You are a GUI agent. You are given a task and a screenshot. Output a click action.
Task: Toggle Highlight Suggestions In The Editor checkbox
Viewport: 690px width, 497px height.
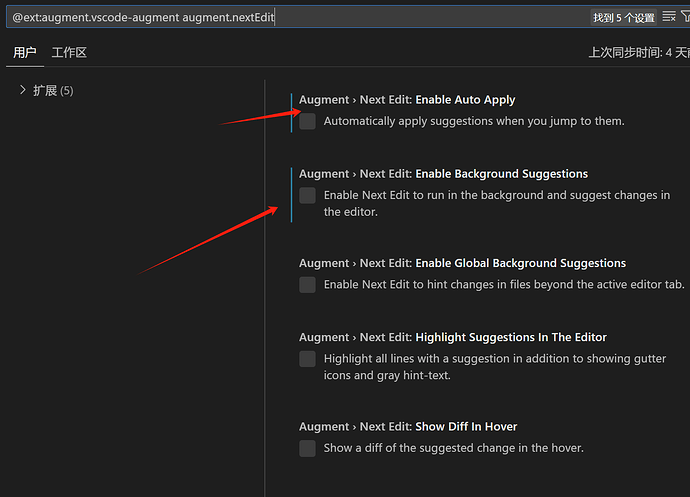(307, 359)
